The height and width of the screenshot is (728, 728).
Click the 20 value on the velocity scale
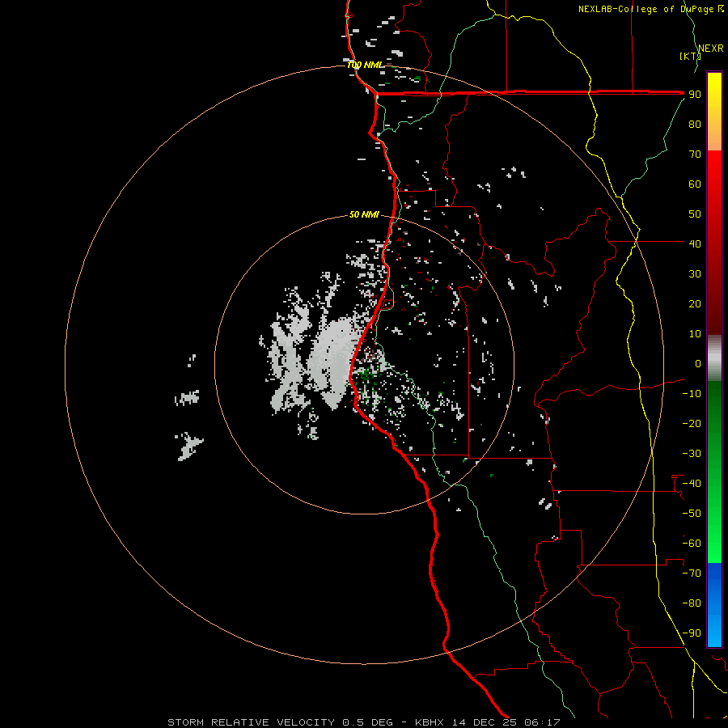point(695,303)
